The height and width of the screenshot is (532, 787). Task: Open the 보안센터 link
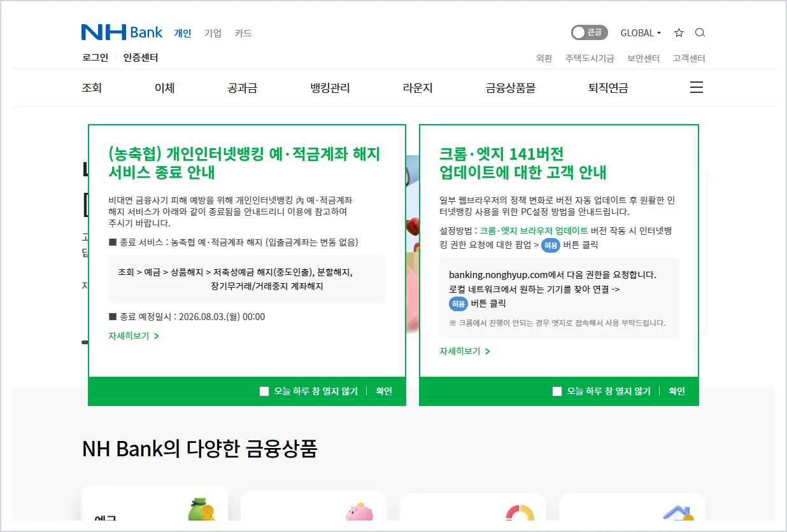(643, 59)
